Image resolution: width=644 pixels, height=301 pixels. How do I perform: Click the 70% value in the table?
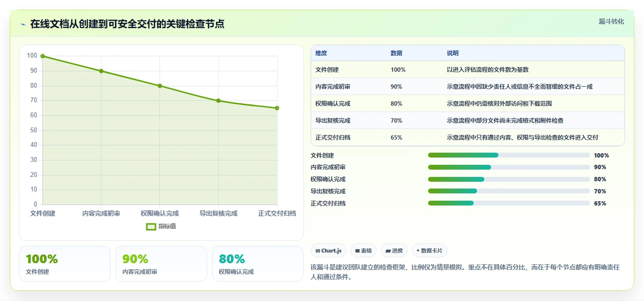(x=396, y=121)
